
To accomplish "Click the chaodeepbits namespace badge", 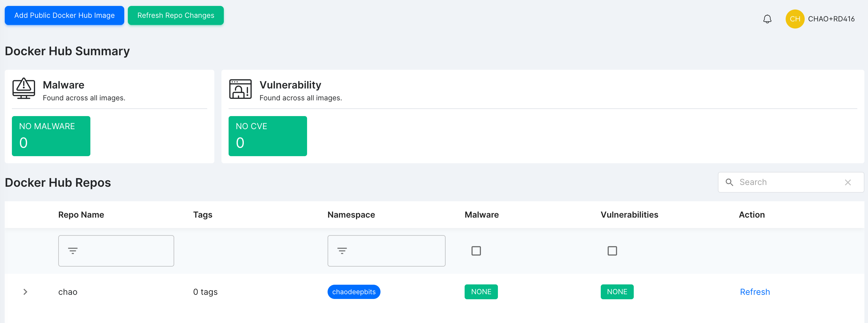I will 353,292.
